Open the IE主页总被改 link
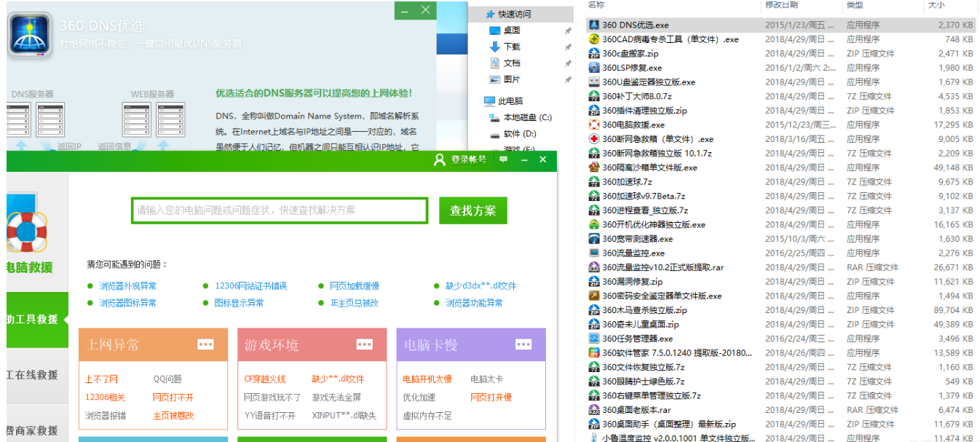This screenshot has width=980, height=442. (x=355, y=303)
